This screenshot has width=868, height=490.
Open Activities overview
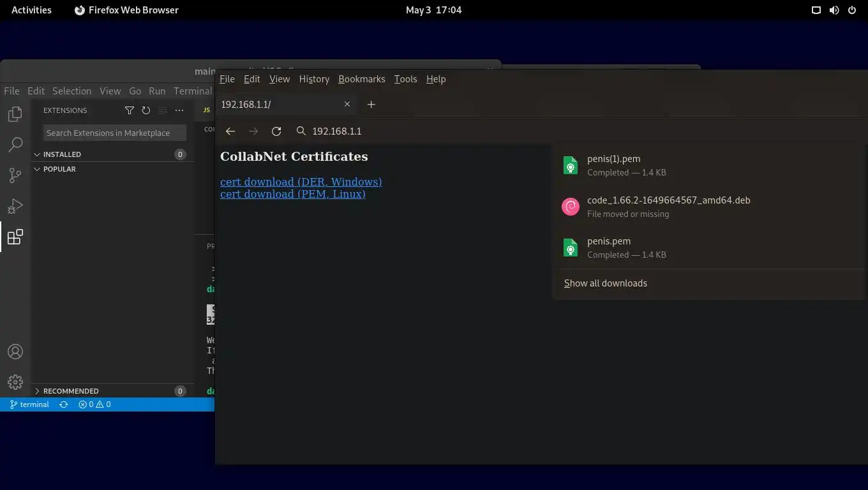tap(31, 10)
